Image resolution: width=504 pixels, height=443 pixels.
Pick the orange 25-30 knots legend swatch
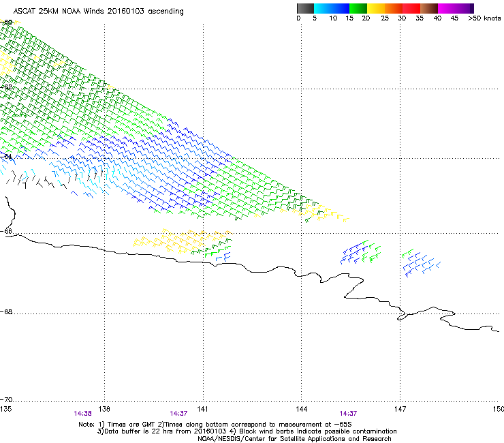[394, 8]
